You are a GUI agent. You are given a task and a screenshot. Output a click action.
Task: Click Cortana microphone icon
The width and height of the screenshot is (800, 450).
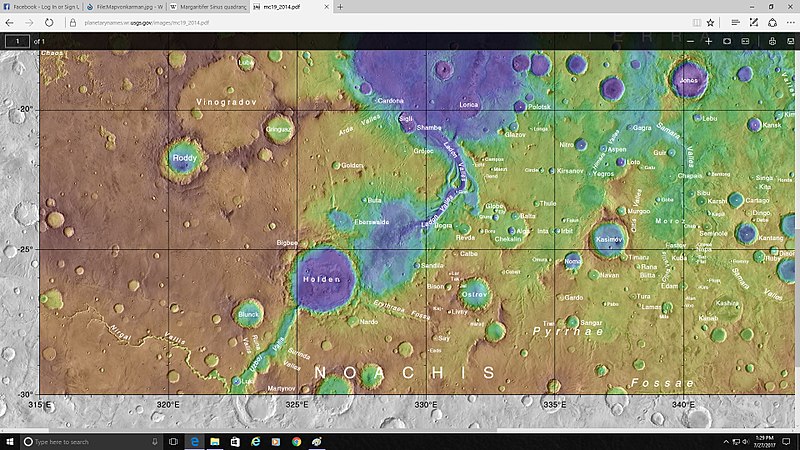click(x=155, y=441)
